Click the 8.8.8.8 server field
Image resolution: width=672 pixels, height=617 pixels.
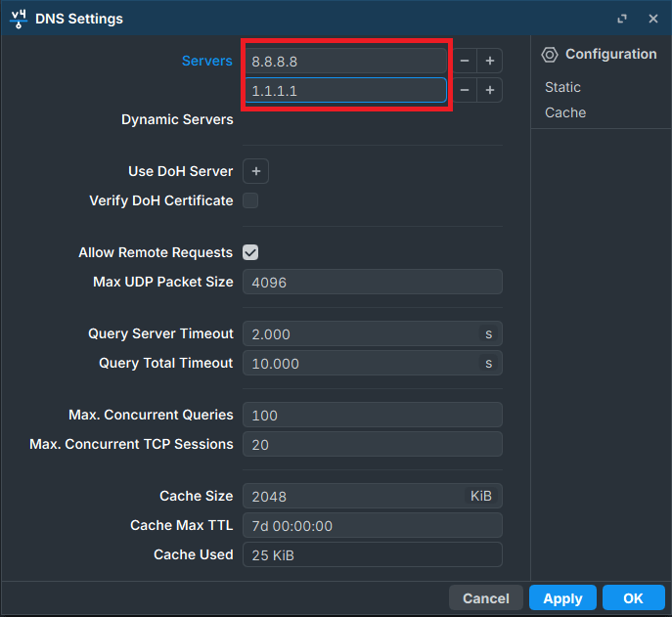[x=346, y=61]
